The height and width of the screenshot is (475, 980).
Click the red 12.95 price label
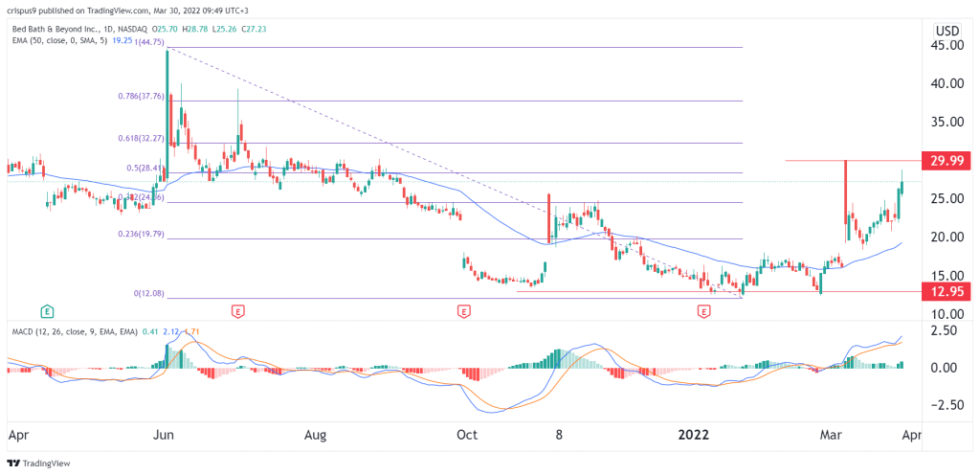[x=947, y=291]
